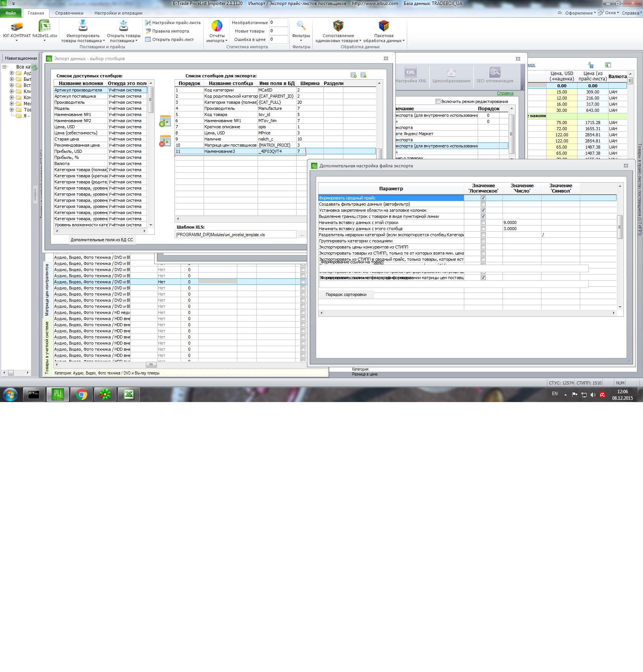Toggle Создавать фильтрацию данных (автофильтр) checkbox

click(483, 204)
